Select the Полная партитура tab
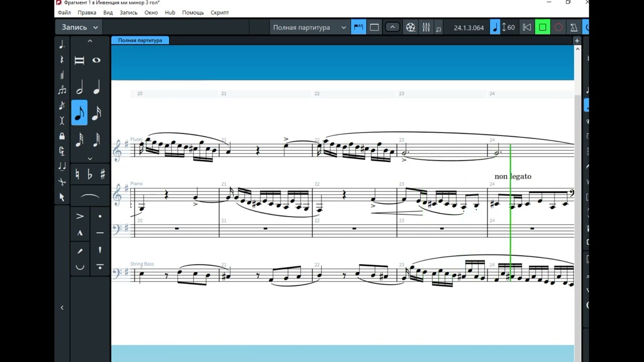Screen dimensions: 644x362 click(x=140, y=40)
